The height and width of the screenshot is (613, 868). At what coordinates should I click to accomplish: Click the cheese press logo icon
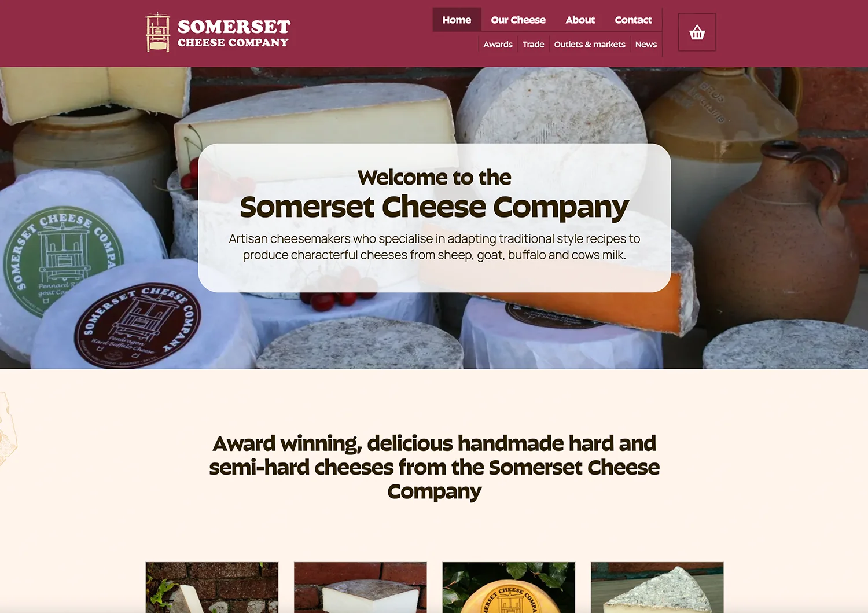pos(158,33)
